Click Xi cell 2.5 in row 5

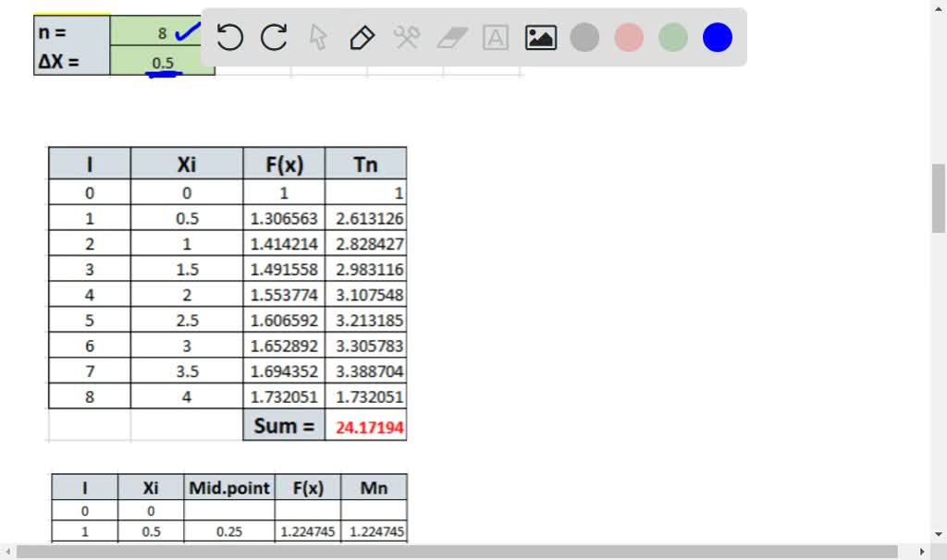pyautogui.click(x=187, y=320)
